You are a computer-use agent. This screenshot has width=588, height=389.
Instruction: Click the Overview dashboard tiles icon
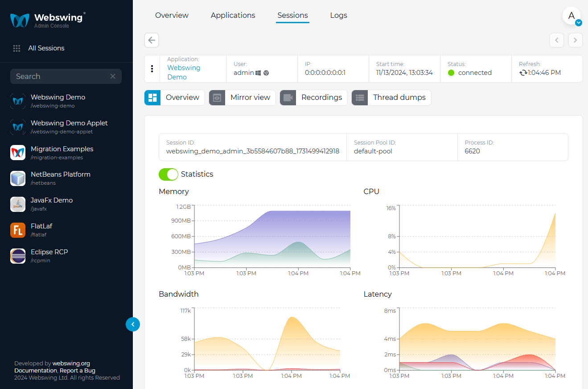152,98
